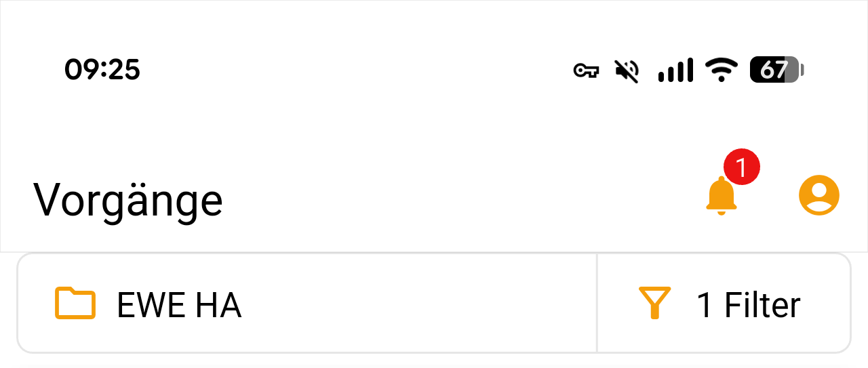Click the gray tip of the battery icon
Screen dimensions: 868x368
tap(802, 70)
